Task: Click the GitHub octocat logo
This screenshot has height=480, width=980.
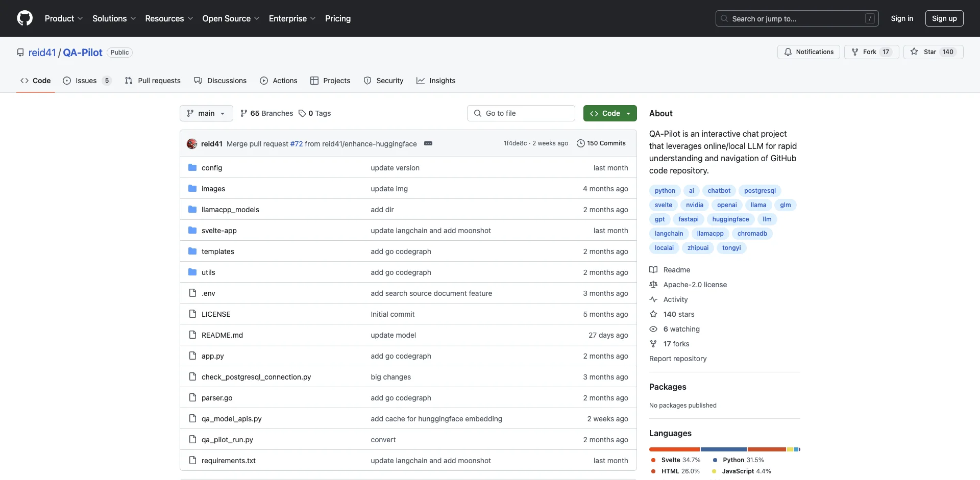Action: tap(24, 18)
